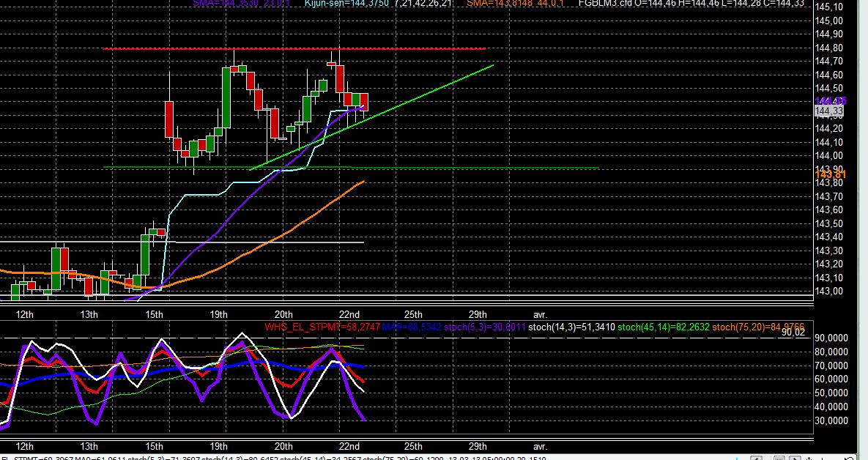The image size is (868, 460).
Task: Click the scroll-left arrow in bottom bar
Action: click(756, 459)
